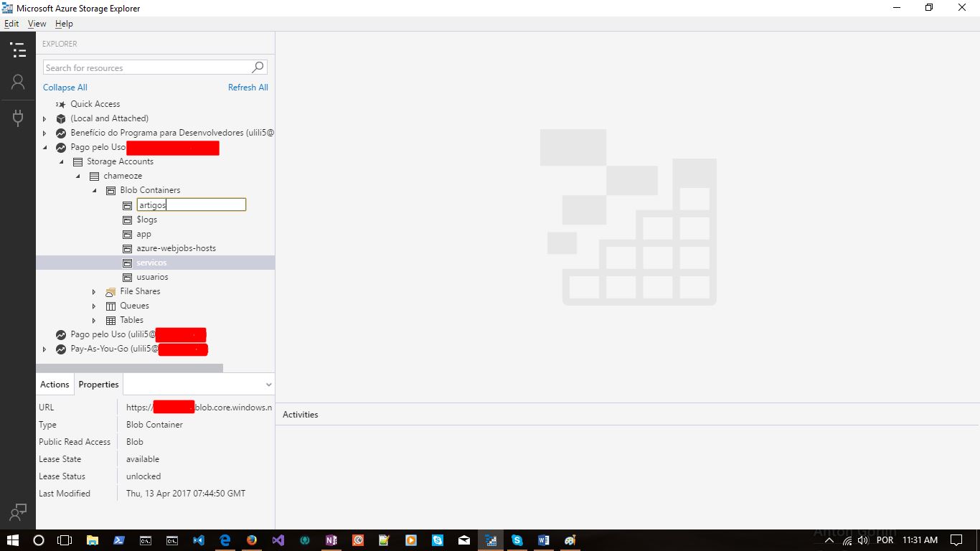Viewport: 980px width, 551px height.
Task: Show hidden system tray icons
Action: click(x=829, y=540)
